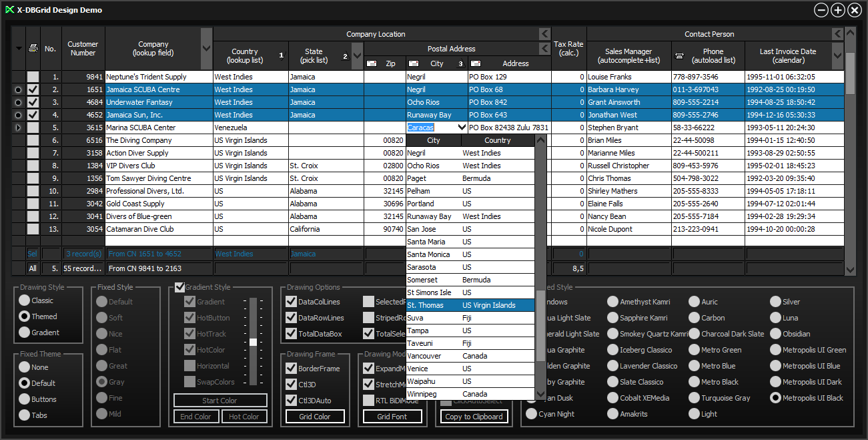Choose Vancouver from the city lookup list

coord(424,356)
